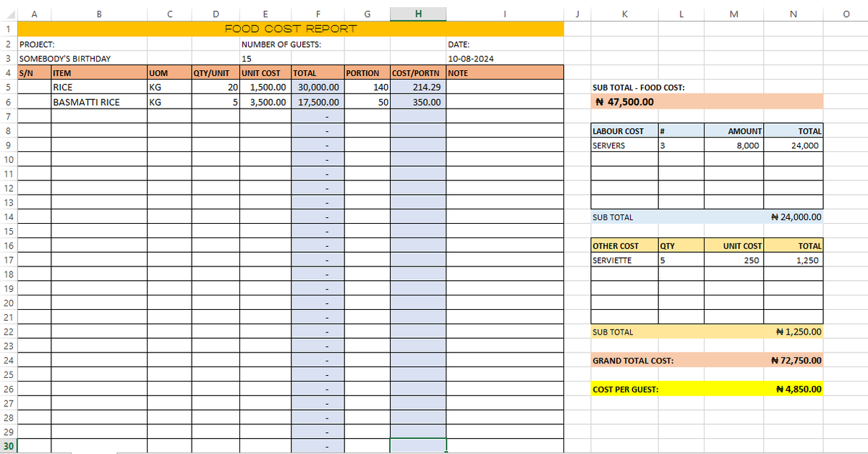Select row 1 header

pos(8,30)
